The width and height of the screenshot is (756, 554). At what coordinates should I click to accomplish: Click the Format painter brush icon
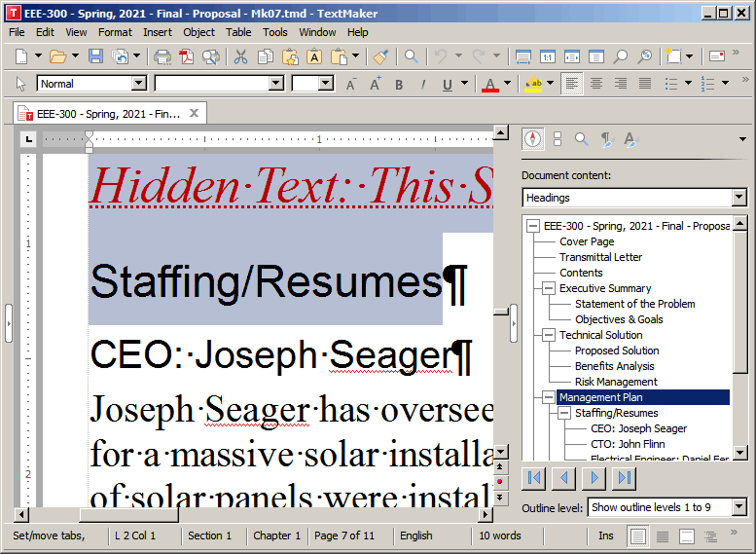[380, 57]
